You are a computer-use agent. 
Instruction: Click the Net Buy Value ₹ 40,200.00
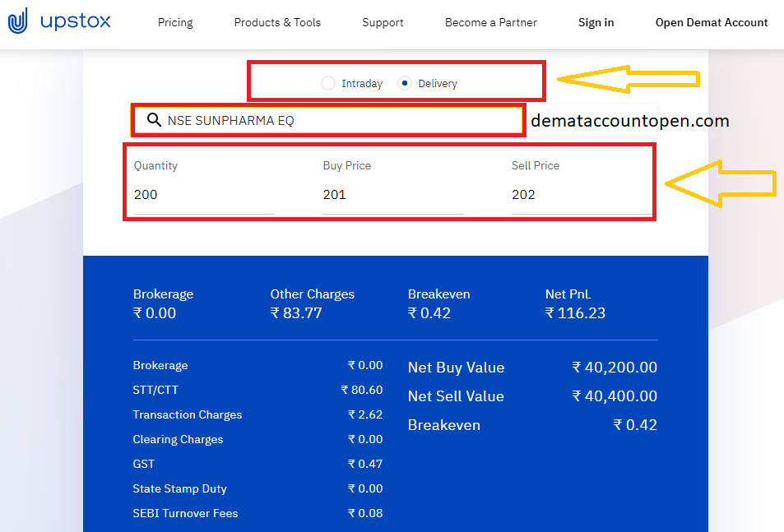coord(615,368)
